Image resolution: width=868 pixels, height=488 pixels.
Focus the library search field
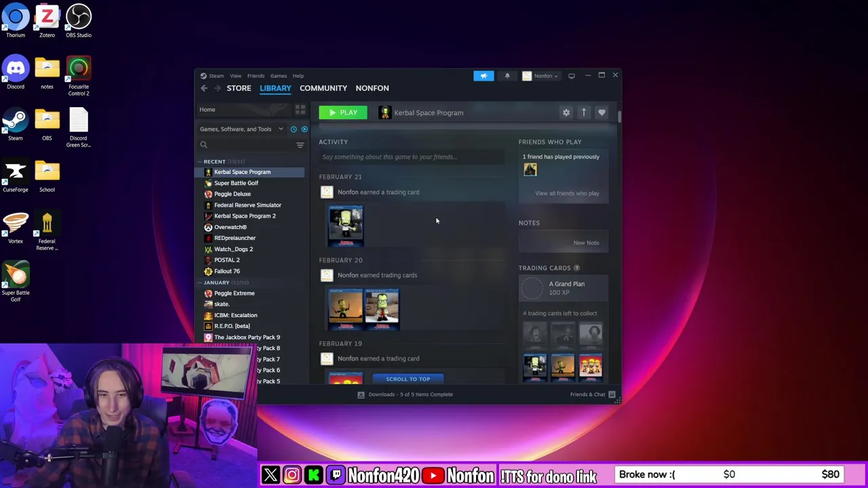point(245,144)
